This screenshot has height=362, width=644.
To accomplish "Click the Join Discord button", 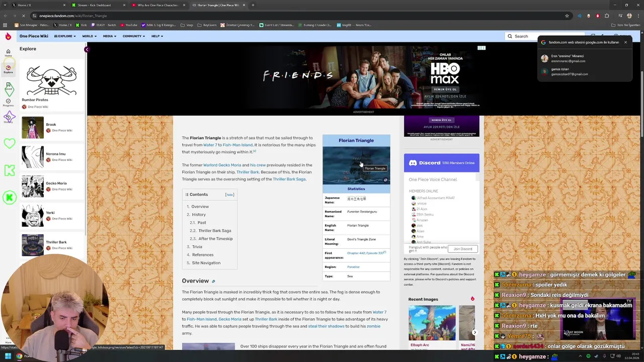I will pos(463,249).
